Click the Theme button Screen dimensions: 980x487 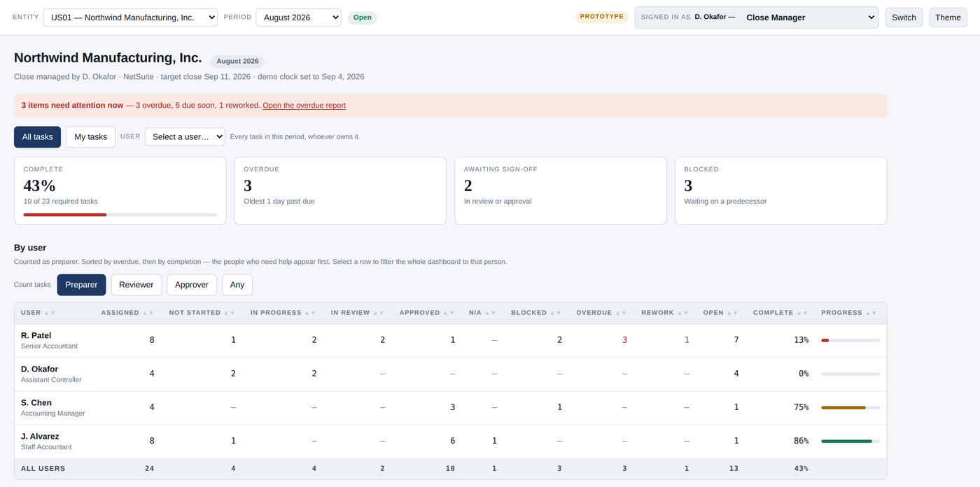948,17
